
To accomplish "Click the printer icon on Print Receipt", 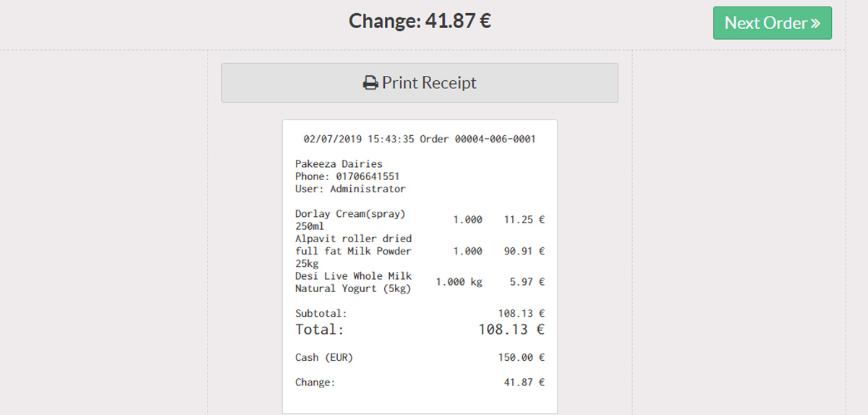I will pos(370,83).
